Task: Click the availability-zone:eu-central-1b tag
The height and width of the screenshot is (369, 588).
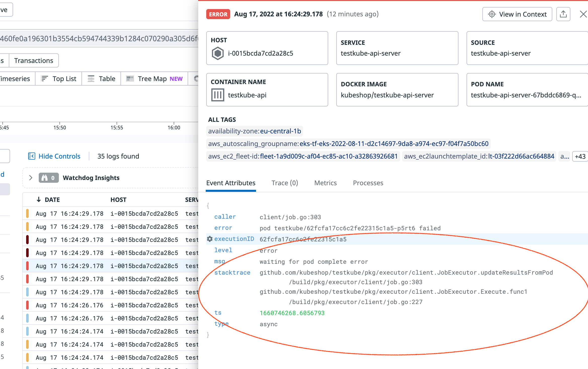Action: (x=255, y=131)
